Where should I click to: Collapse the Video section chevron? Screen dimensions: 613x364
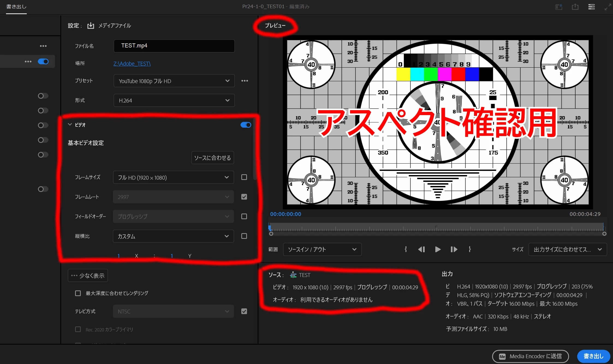tap(70, 125)
